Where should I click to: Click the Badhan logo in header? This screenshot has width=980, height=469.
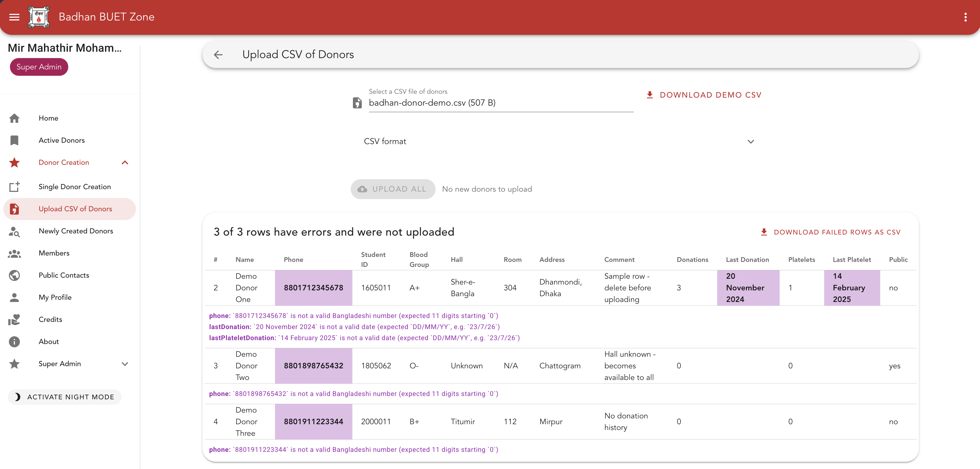click(x=39, y=17)
